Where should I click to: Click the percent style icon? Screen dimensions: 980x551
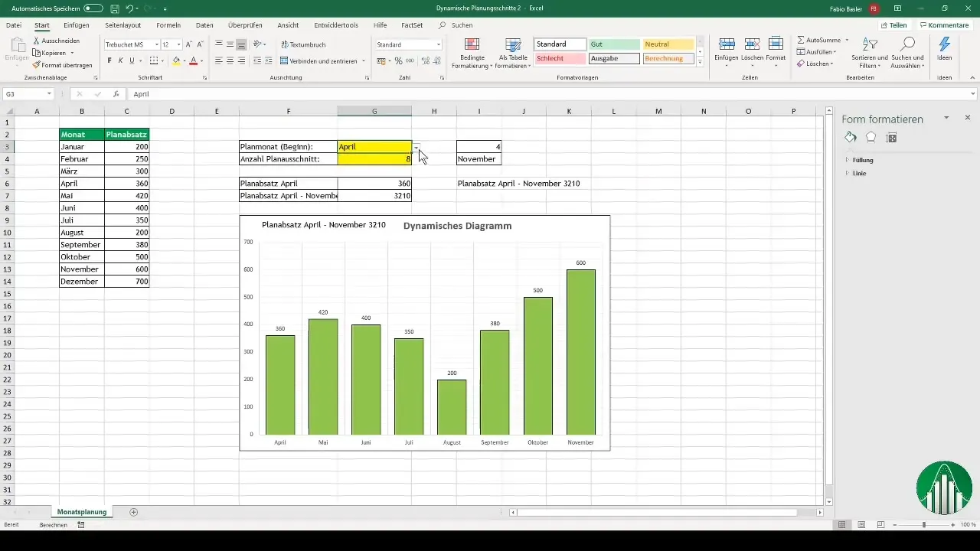(x=398, y=60)
